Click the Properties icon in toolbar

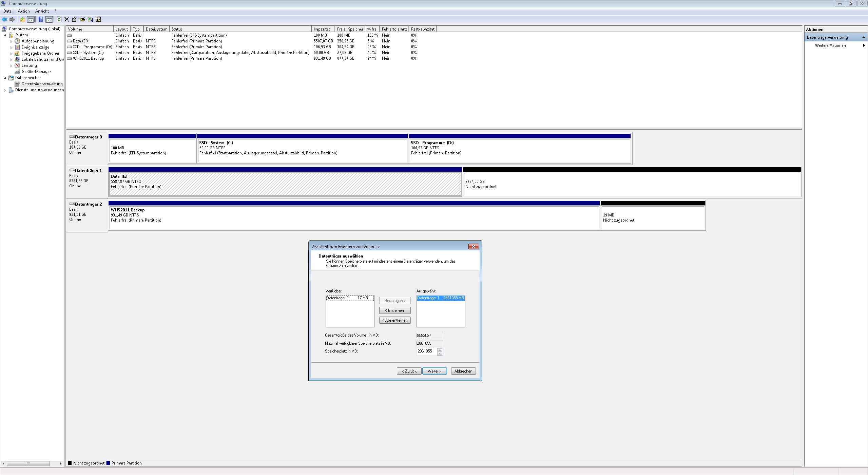pos(75,19)
